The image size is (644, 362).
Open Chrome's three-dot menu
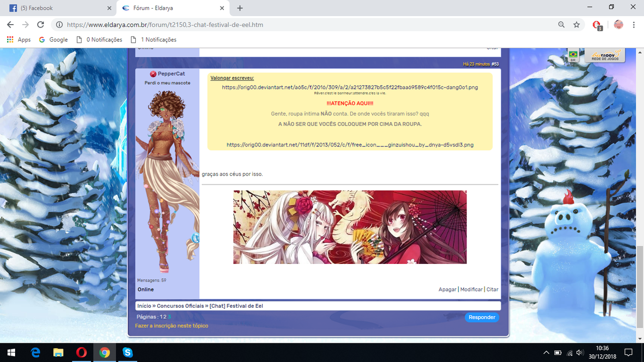tap(634, 25)
